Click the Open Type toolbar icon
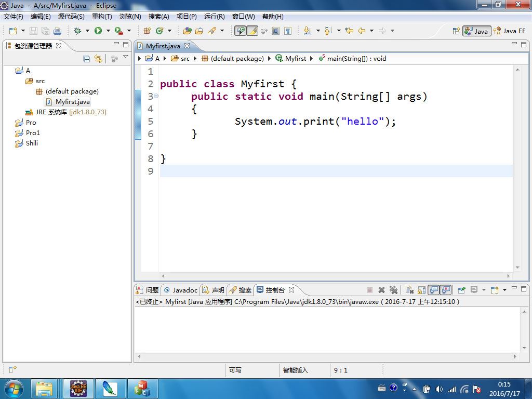The image size is (532, 399). 187,31
